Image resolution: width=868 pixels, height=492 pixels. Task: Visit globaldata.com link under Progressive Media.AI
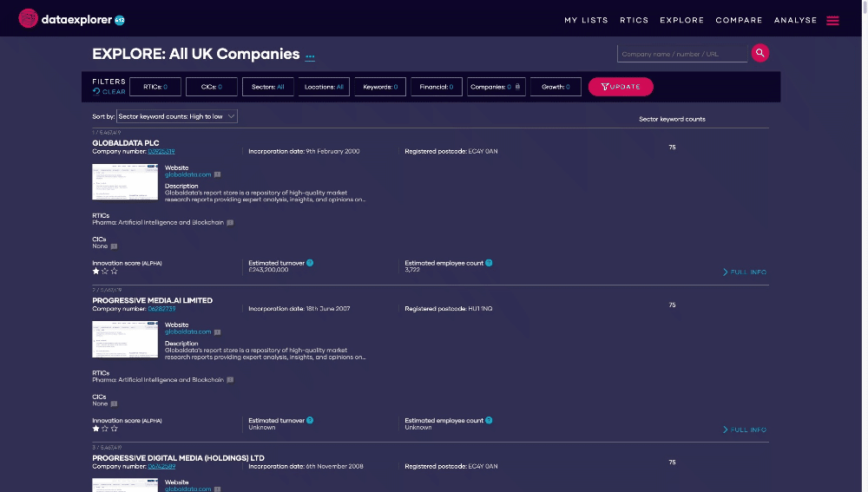(187, 332)
